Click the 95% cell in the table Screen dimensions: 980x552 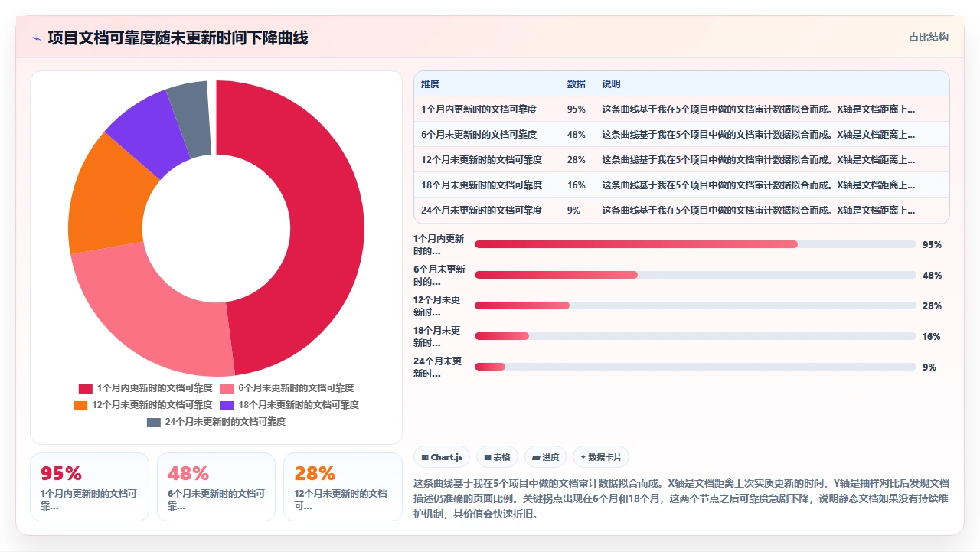coord(577,109)
